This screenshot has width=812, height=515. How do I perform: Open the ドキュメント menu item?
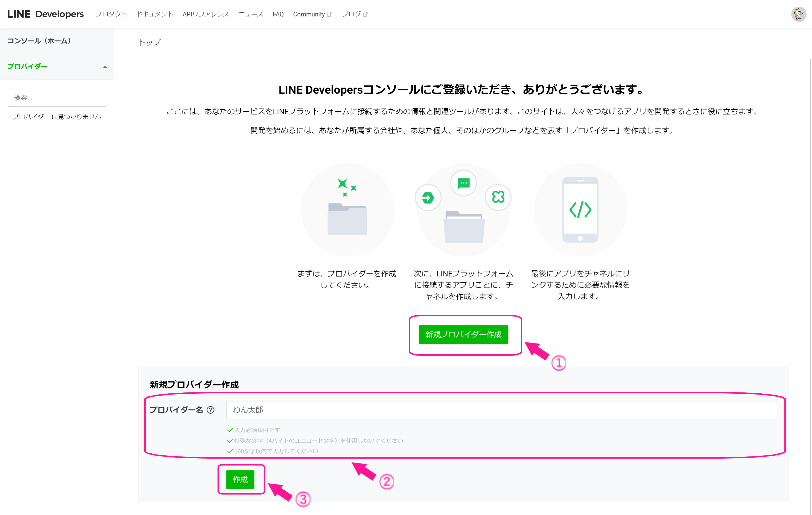(x=155, y=14)
